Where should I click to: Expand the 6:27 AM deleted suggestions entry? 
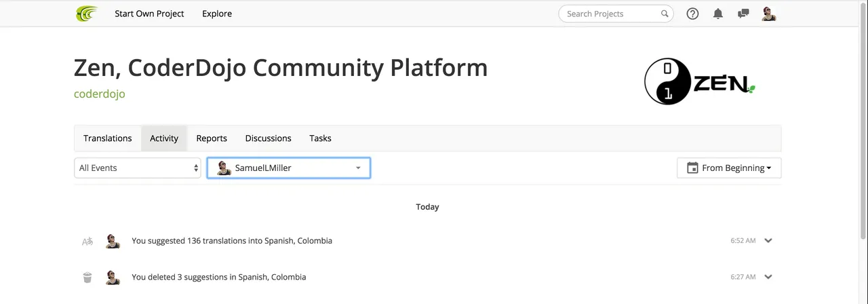click(x=768, y=277)
